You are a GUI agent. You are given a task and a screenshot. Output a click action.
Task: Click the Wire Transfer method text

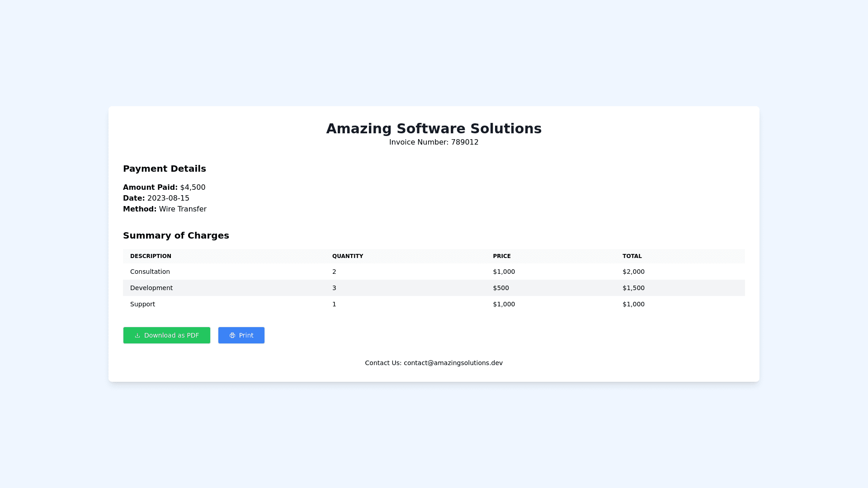coord(183,209)
